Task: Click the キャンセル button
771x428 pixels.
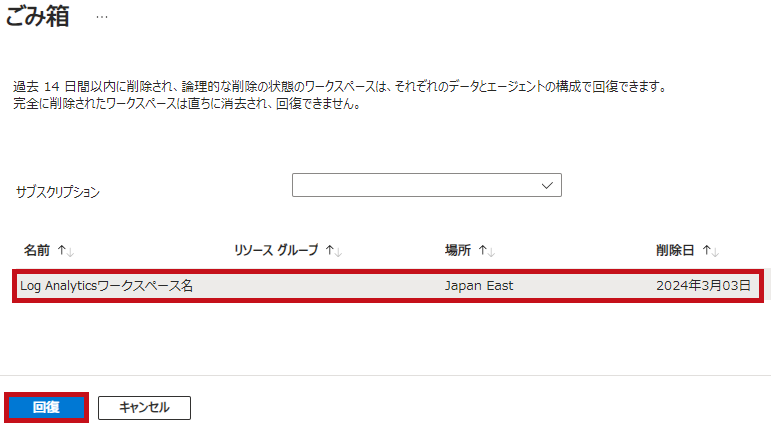Action: 144,408
